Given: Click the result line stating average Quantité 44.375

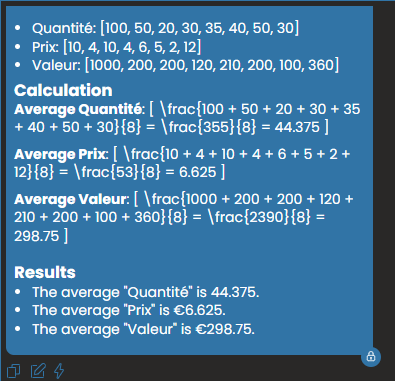Looking at the screenshot, I should [x=146, y=292].
